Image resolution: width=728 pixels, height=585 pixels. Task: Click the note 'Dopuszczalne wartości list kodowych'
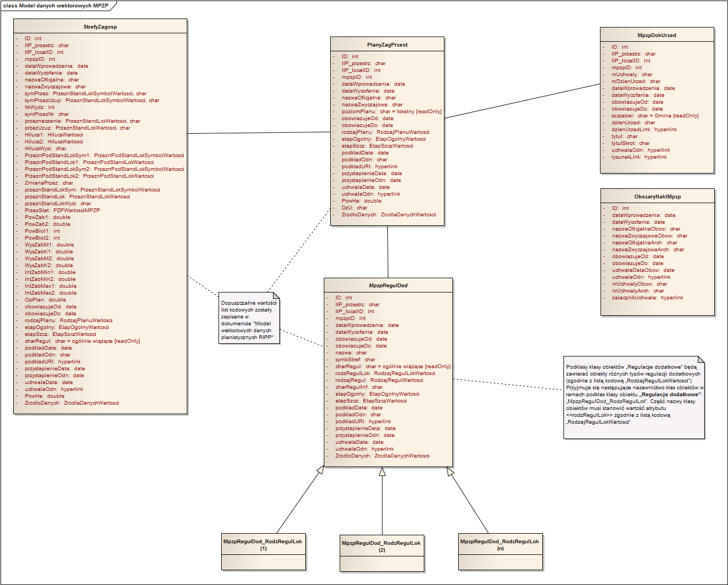click(249, 318)
